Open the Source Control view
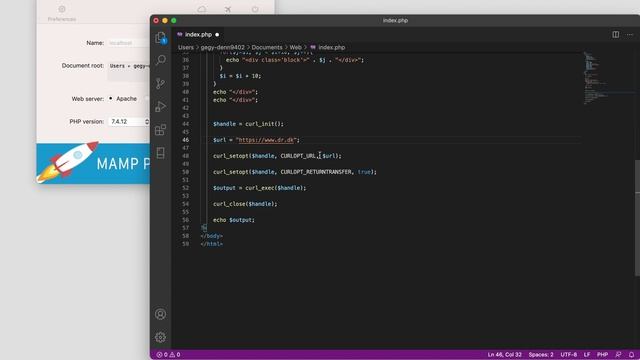This screenshot has height=360, width=640. point(160,84)
